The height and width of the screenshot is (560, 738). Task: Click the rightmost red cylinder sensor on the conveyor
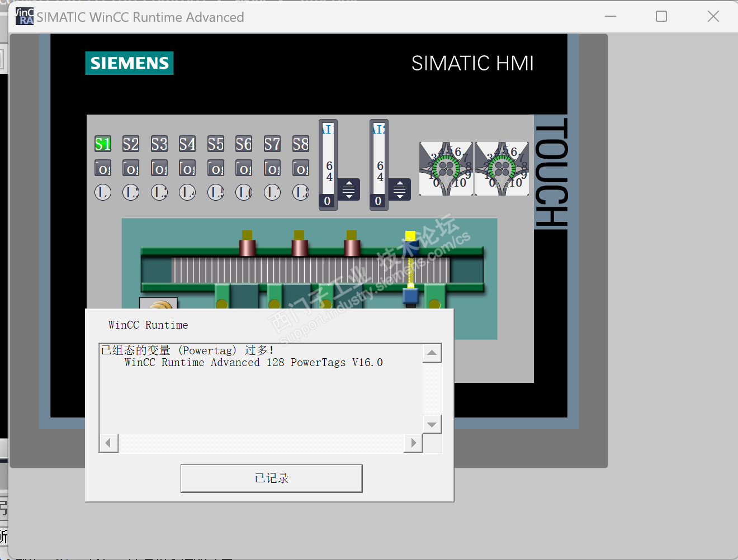click(x=352, y=244)
